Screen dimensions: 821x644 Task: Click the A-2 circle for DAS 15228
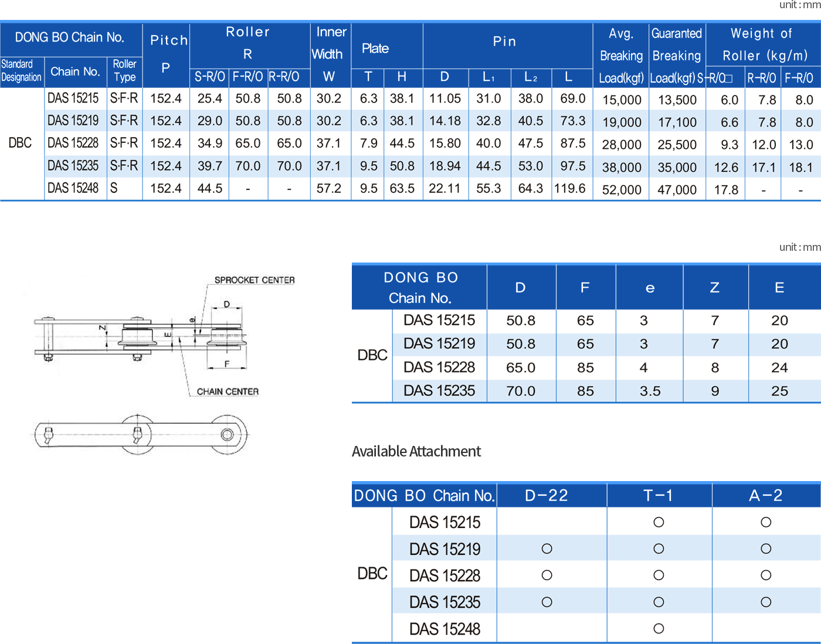pos(766,575)
